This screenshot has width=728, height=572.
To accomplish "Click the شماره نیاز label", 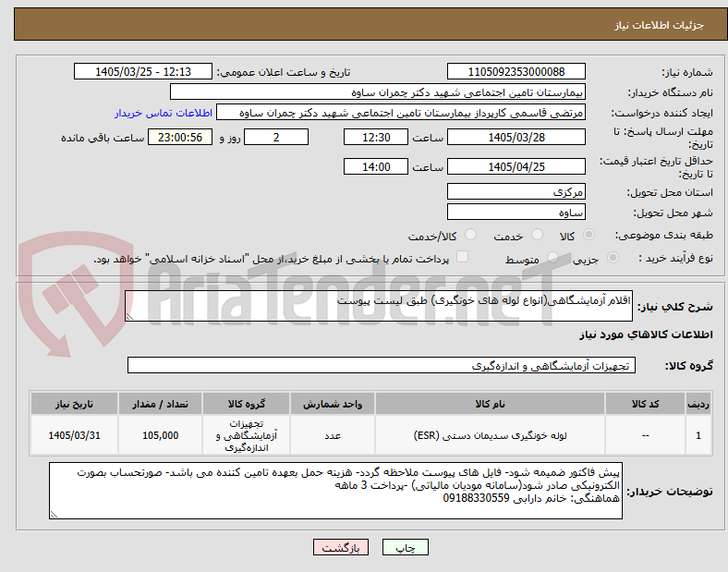I will (687, 72).
